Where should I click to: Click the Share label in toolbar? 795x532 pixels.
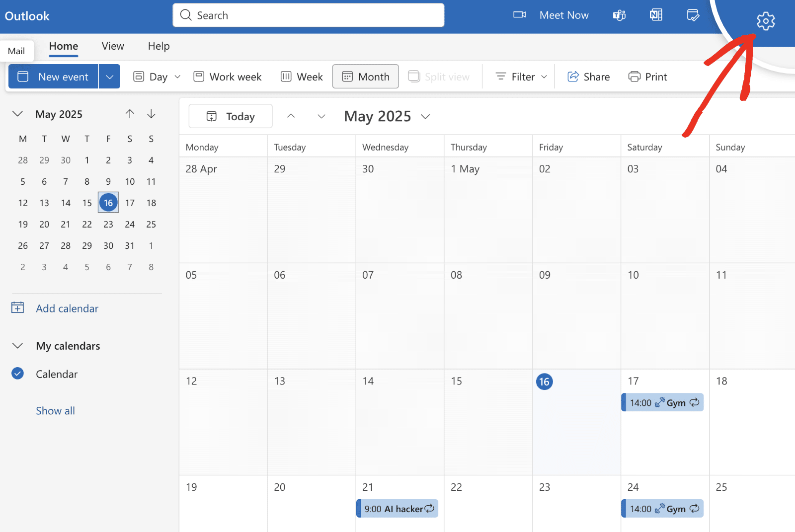(x=597, y=77)
